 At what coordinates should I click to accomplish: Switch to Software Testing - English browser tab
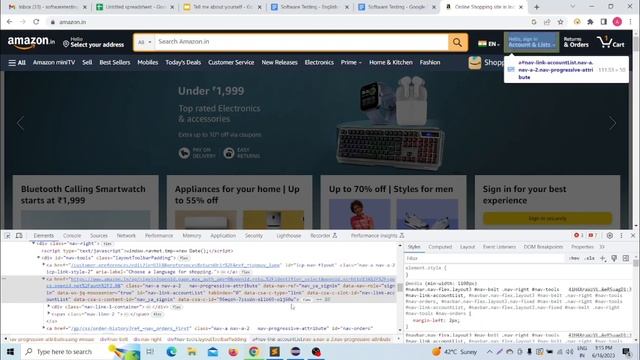pyautogui.click(x=310, y=7)
